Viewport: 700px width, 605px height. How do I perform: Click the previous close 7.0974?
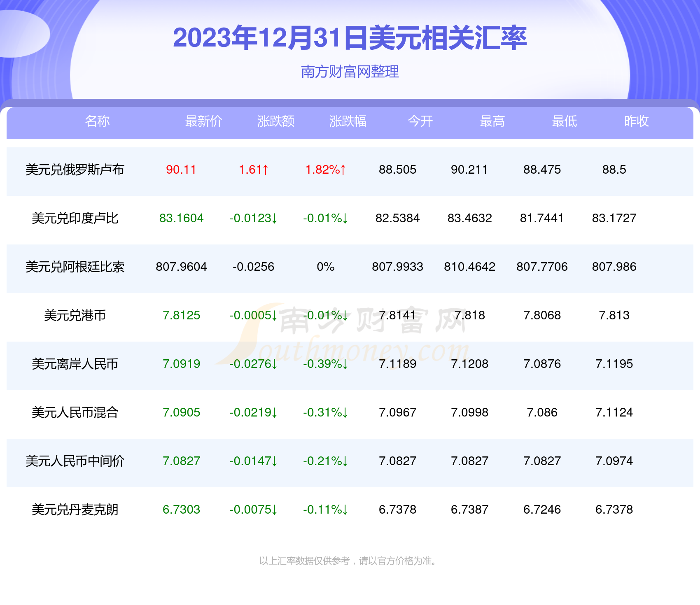[x=614, y=461]
